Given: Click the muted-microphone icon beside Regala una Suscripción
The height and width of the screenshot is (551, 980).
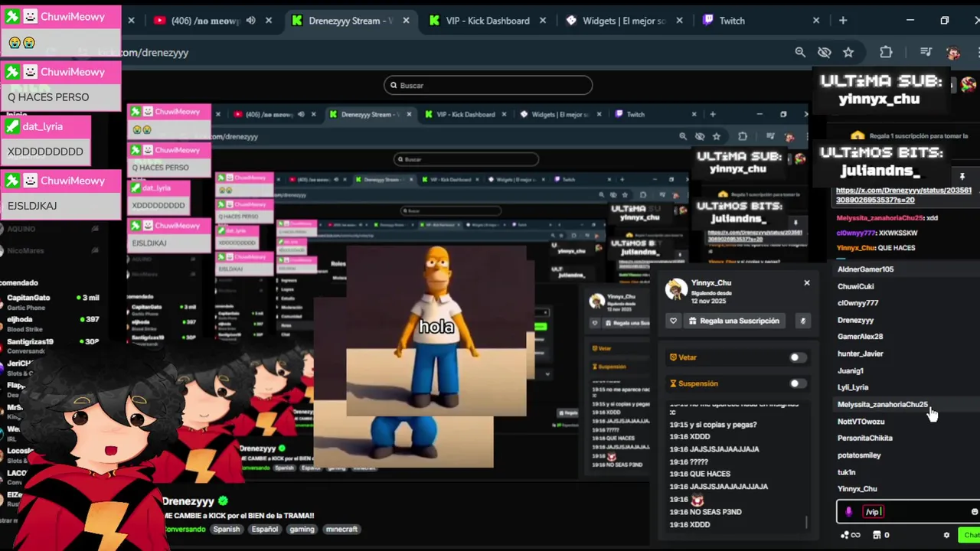Looking at the screenshot, I should pos(802,321).
